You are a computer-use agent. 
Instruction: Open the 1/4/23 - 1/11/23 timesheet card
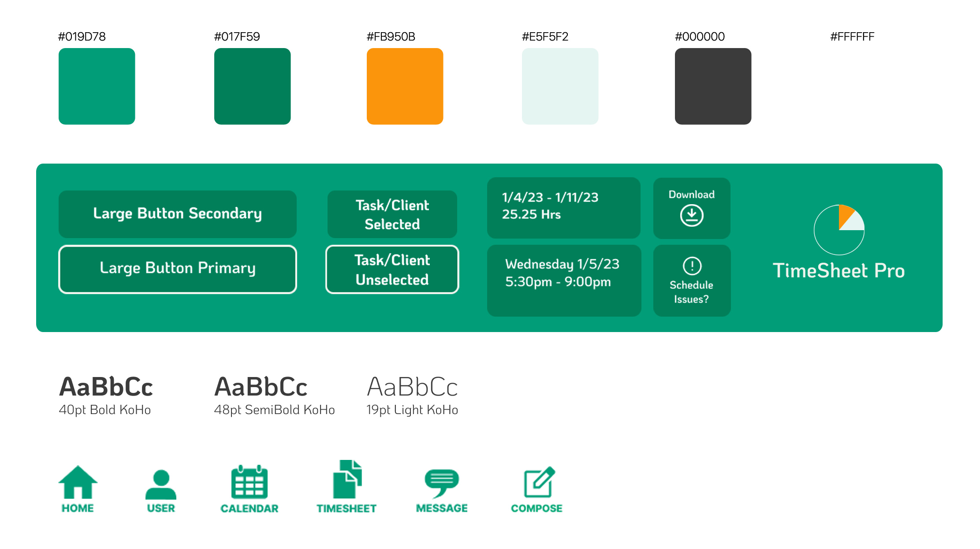pyautogui.click(x=563, y=208)
